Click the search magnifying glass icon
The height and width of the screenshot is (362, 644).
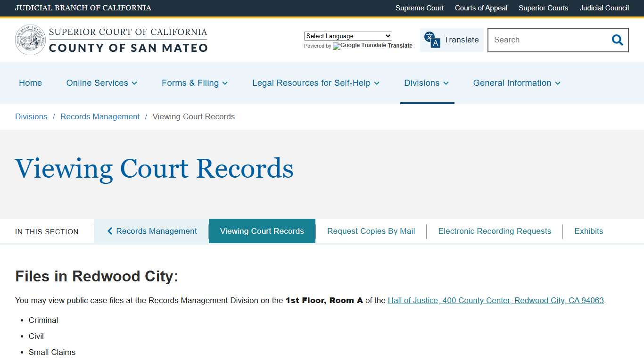click(x=617, y=40)
